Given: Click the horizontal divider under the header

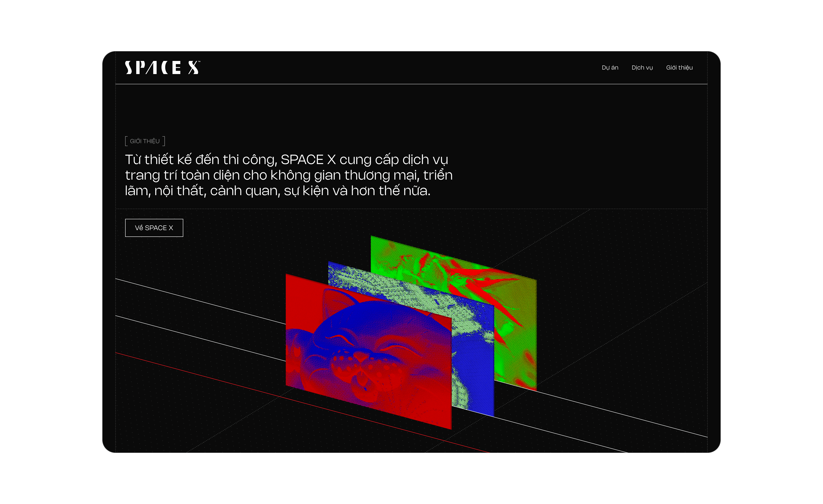Looking at the screenshot, I should coord(411,84).
